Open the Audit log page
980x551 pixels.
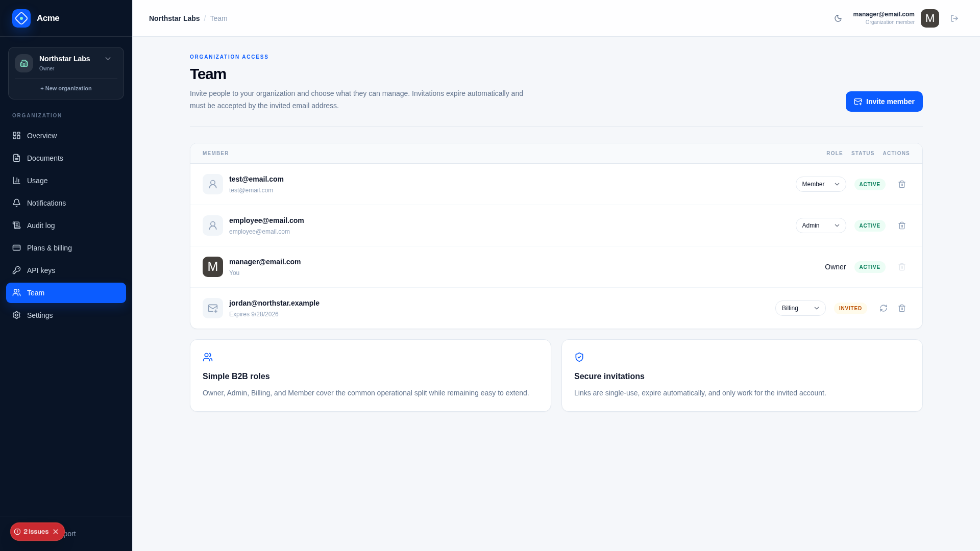(x=66, y=226)
